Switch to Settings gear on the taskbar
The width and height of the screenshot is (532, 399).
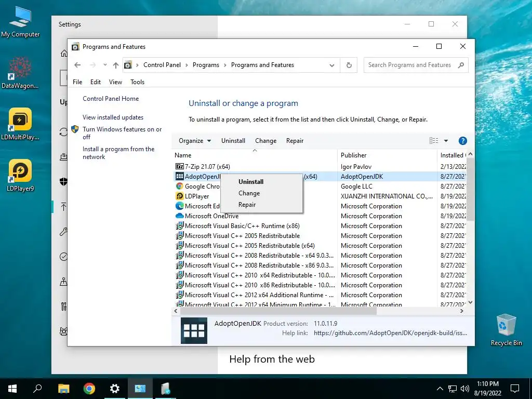tap(115, 389)
